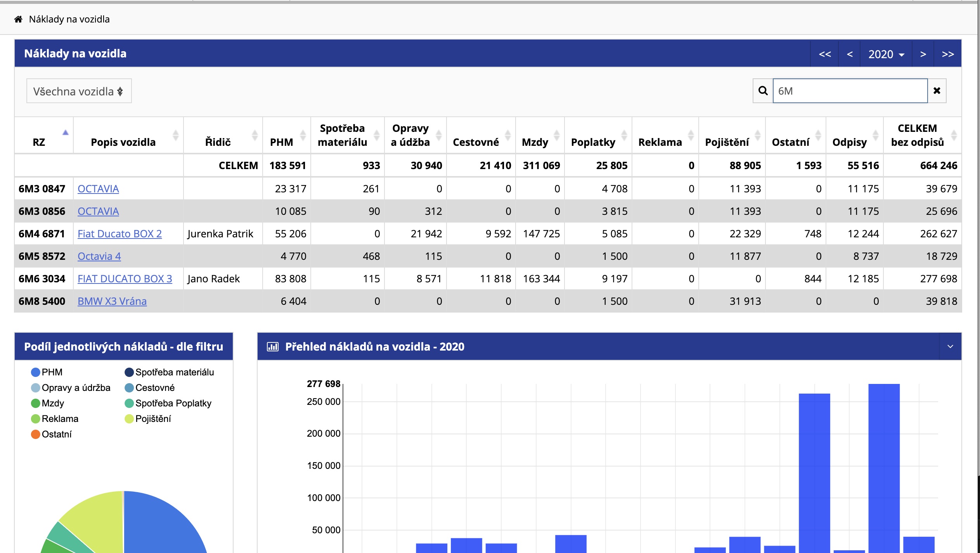This screenshot has height=553, width=980.
Task: Open the 2020 year dropdown
Action: (x=886, y=54)
